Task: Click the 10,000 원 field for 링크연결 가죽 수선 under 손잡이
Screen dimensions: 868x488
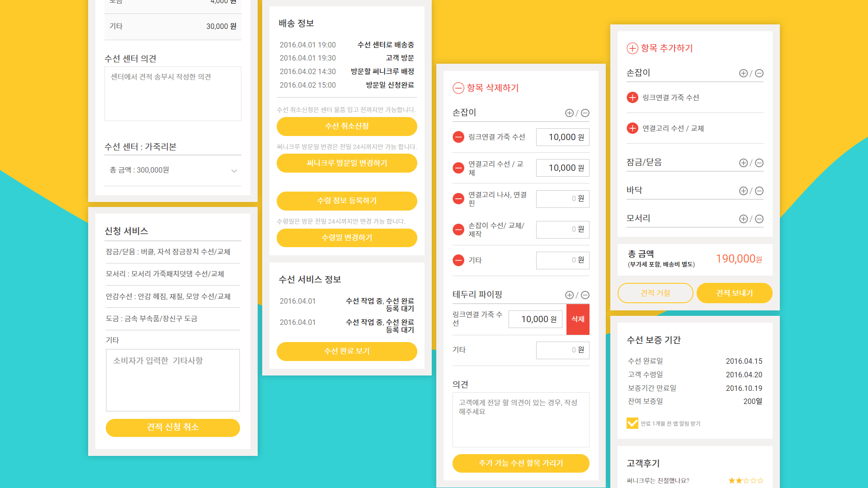Action: [563, 137]
